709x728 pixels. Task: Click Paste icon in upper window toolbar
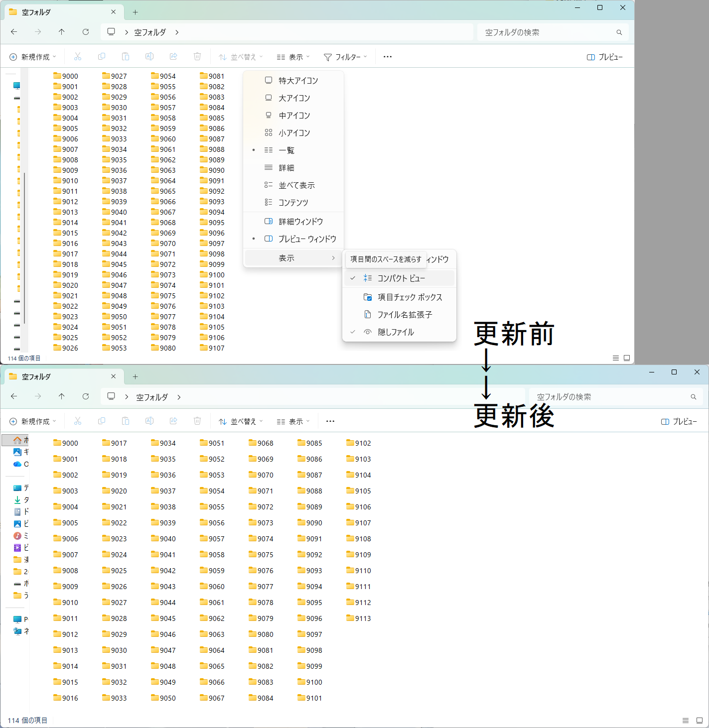tap(126, 57)
